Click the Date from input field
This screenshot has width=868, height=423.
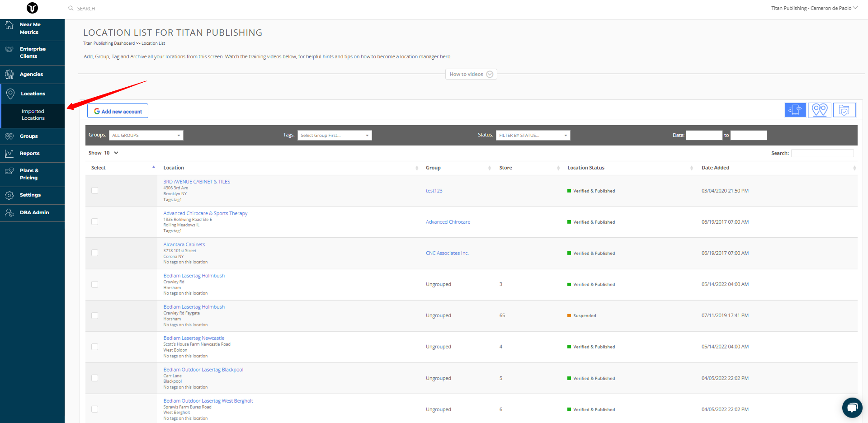click(704, 135)
